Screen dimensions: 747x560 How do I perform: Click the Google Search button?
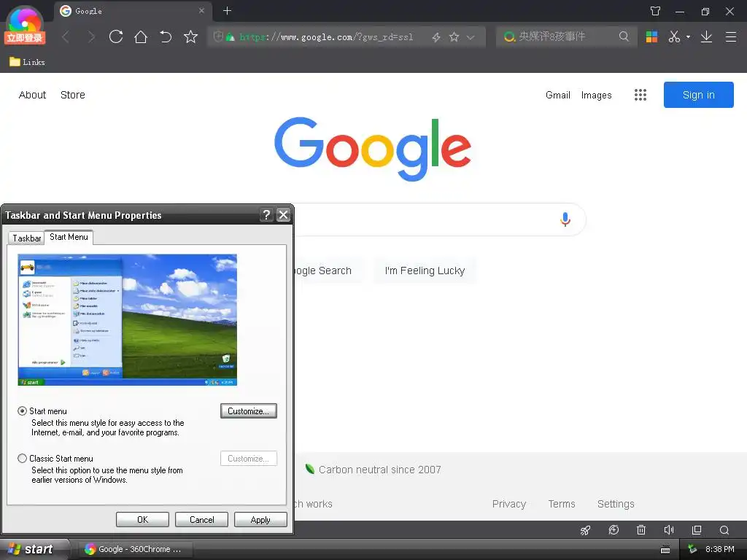pyautogui.click(x=330, y=271)
